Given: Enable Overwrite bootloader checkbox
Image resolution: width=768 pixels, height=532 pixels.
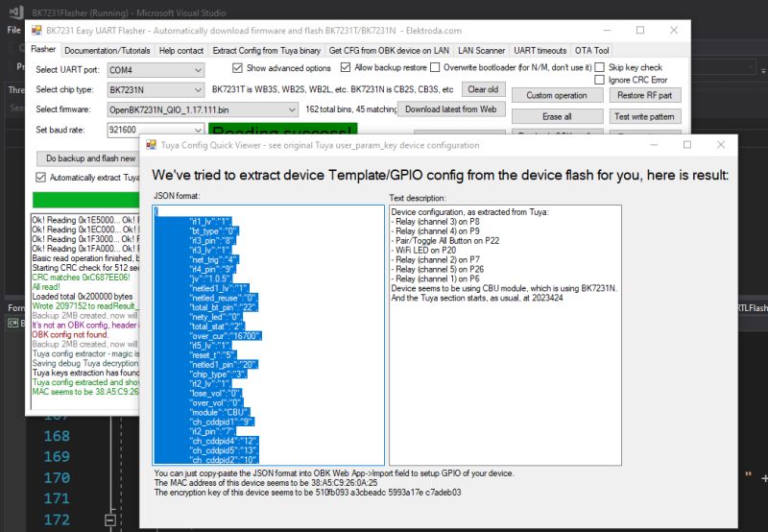Looking at the screenshot, I should [x=435, y=67].
